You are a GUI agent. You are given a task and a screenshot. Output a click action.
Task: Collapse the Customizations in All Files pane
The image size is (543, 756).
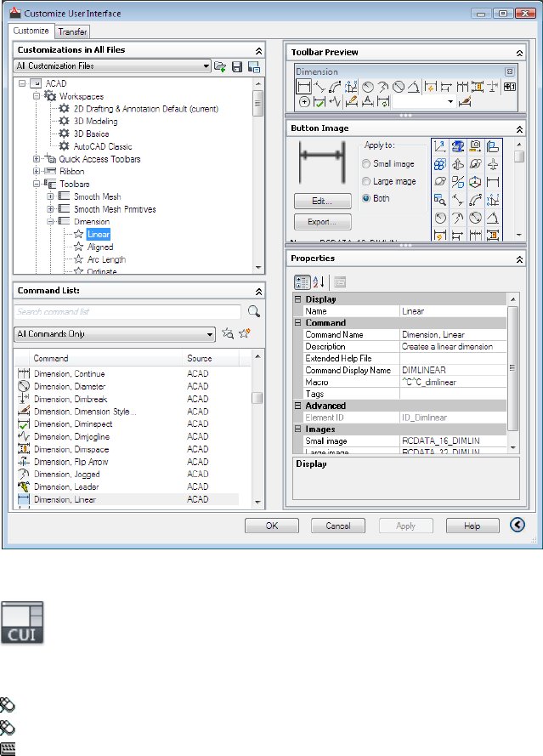[x=258, y=51]
